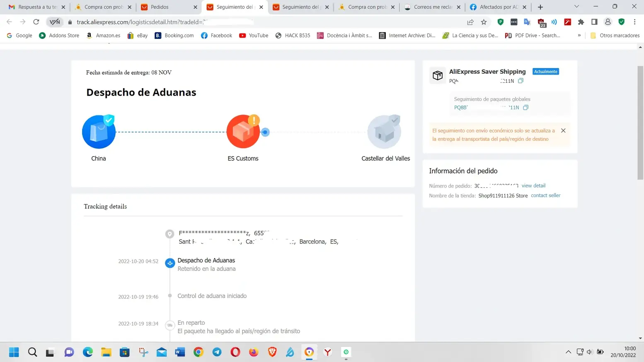644x362 pixels.
Task: Bookmark this page with the star icon
Action: tap(484, 22)
